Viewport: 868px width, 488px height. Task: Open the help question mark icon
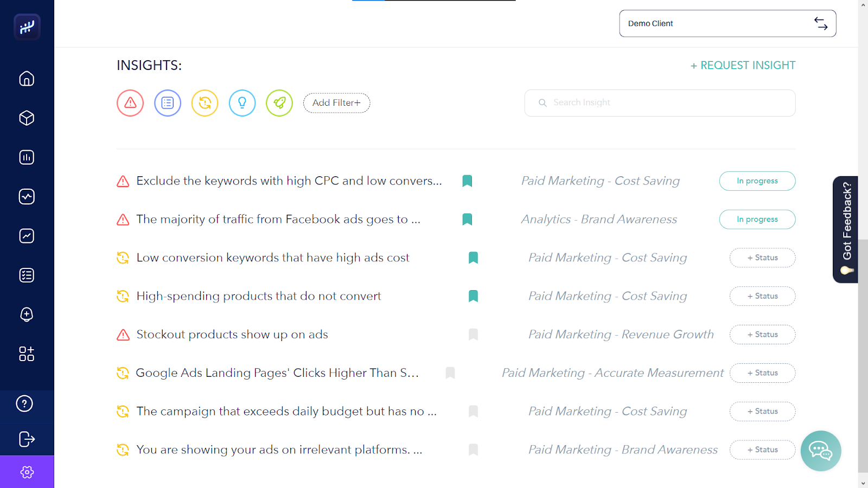point(25,403)
